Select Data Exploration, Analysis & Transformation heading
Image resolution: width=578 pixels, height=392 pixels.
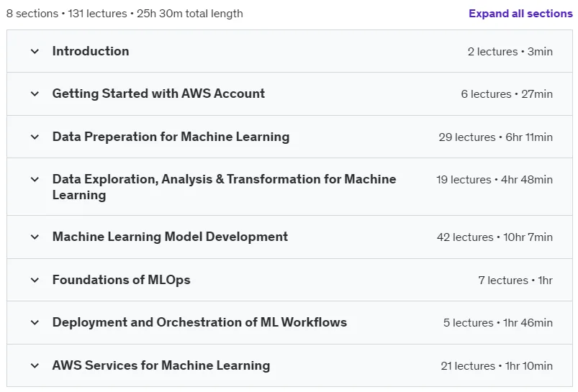point(224,187)
